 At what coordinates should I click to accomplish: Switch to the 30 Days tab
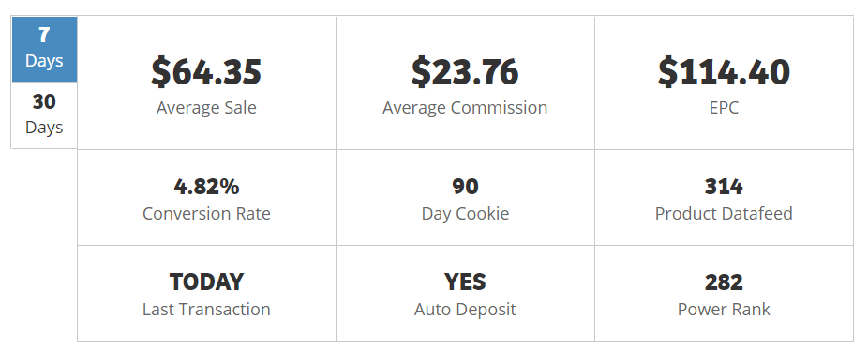point(44,115)
